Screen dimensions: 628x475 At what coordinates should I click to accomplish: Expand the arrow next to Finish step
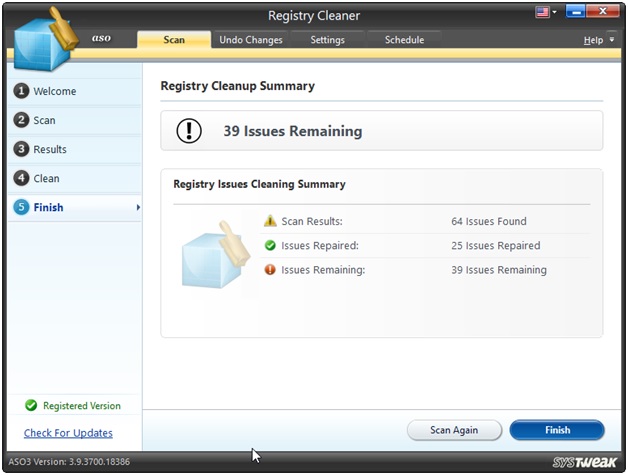pyautogui.click(x=138, y=208)
